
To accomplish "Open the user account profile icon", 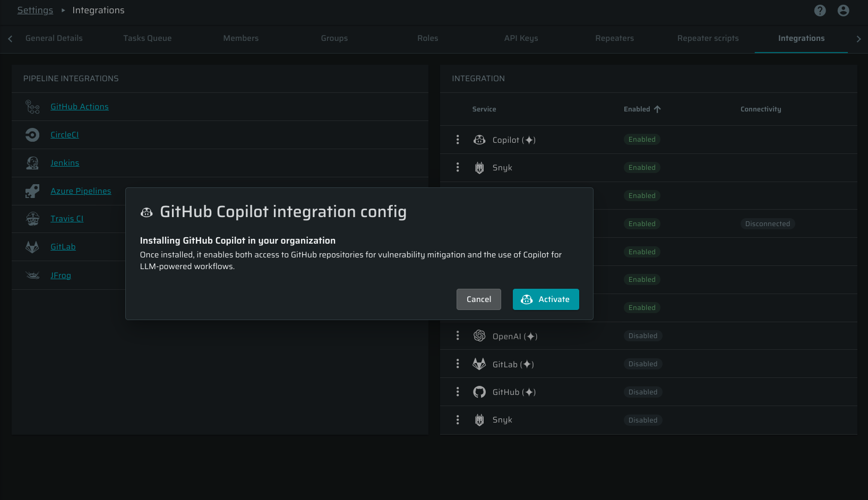I will click(844, 11).
